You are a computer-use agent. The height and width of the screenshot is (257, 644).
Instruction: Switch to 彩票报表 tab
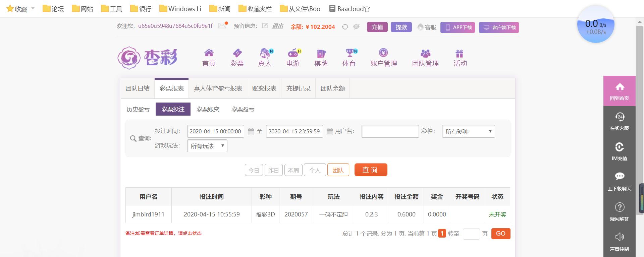tap(172, 88)
